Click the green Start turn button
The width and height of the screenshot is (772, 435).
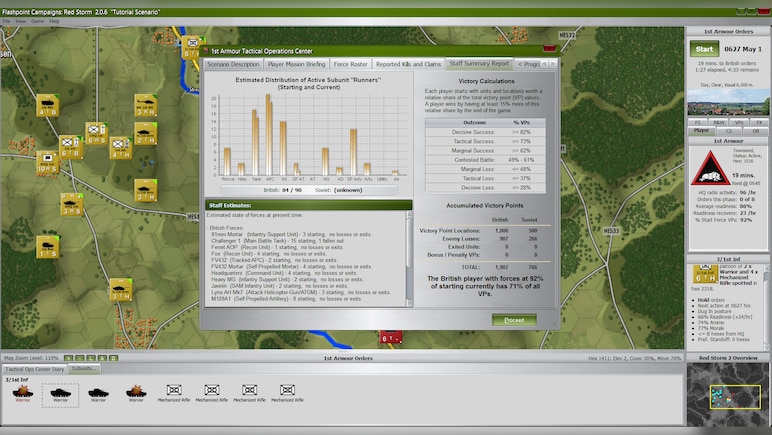[x=704, y=49]
